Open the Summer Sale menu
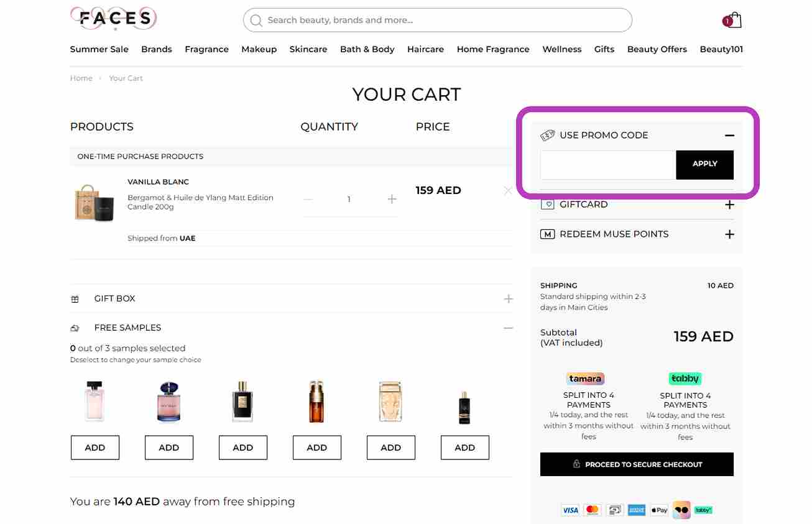Viewport: 812px width, 524px height. (x=99, y=49)
